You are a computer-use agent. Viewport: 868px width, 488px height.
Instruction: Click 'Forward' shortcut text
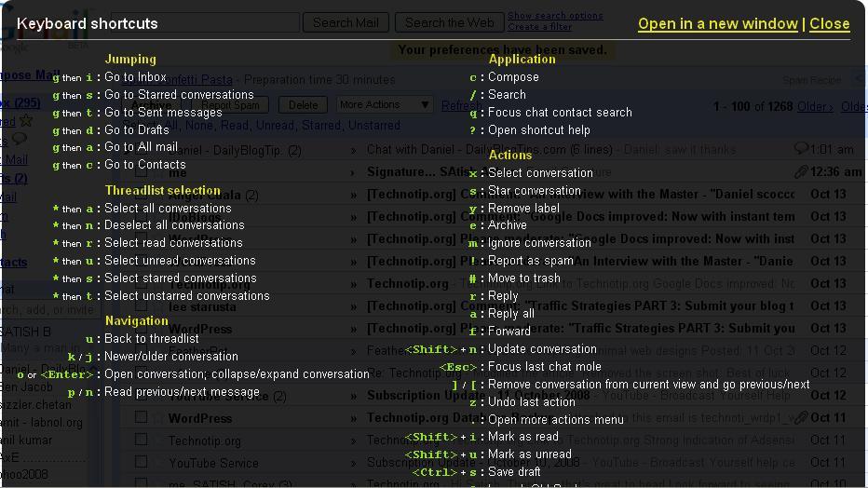click(x=509, y=332)
